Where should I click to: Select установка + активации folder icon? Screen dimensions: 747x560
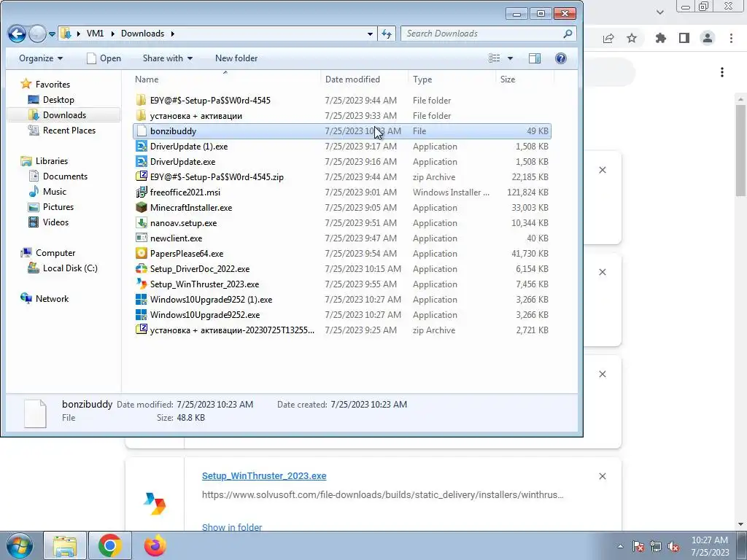coord(141,115)
